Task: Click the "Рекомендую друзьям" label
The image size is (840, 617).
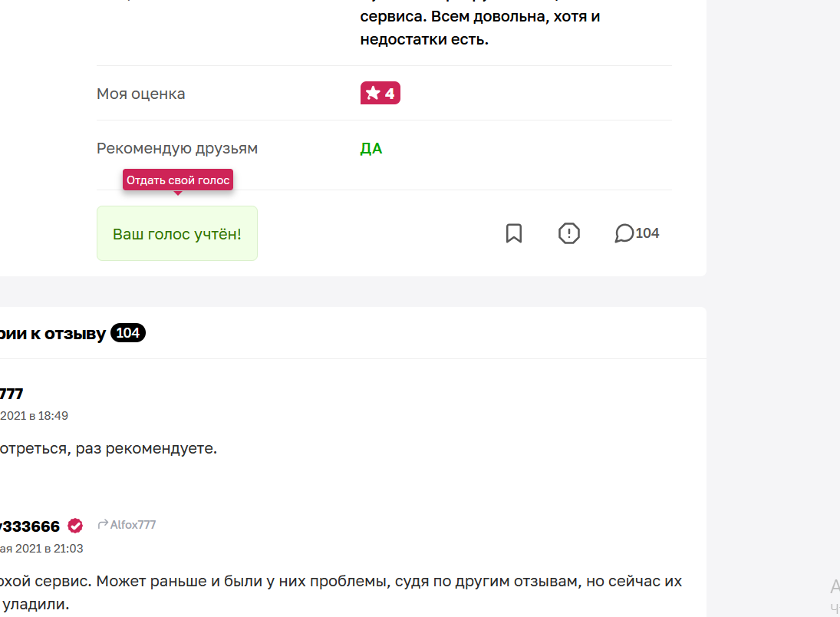Action: (x=177, y=148)
